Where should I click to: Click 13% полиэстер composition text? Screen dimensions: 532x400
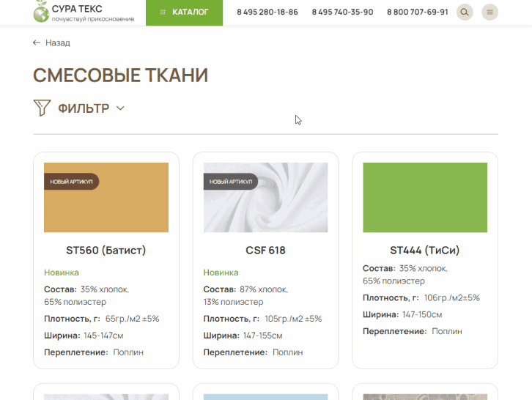point(234,302)
